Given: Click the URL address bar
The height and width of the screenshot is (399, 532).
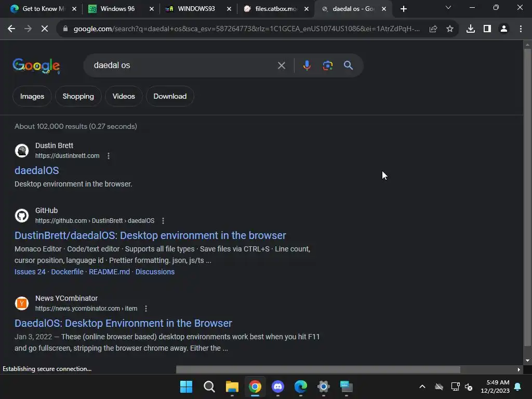Looking at the screenshot, I should tap(246, 29).
